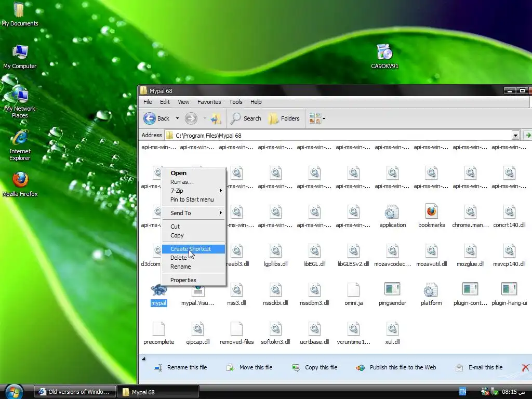532x399 pixels.
Task: Choose Delete in the context menu
Action: [x=193, y=258]
